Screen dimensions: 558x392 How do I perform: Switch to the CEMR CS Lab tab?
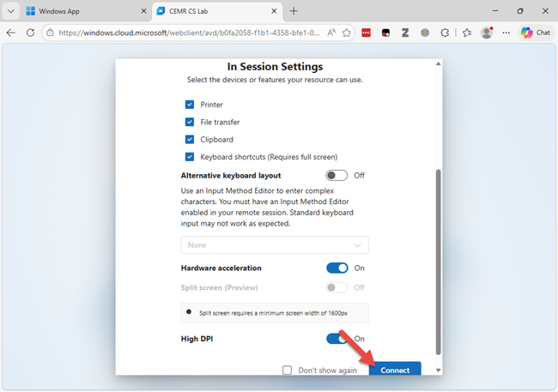click(x=217, y=11)
